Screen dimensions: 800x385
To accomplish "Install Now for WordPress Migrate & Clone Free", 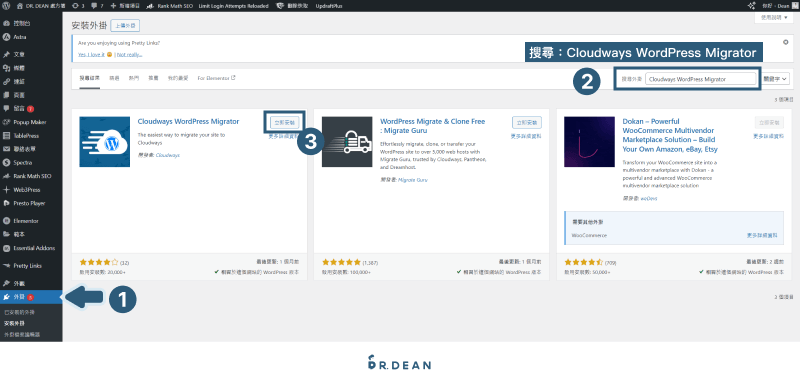I will click(527, 122).
